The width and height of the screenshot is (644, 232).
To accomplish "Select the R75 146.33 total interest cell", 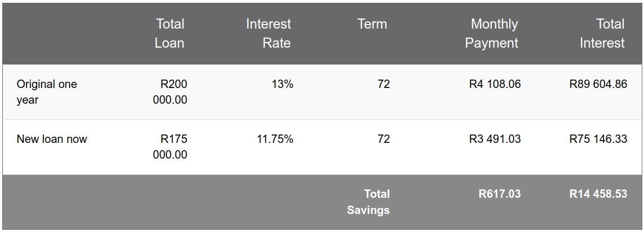I will (599, 139).
